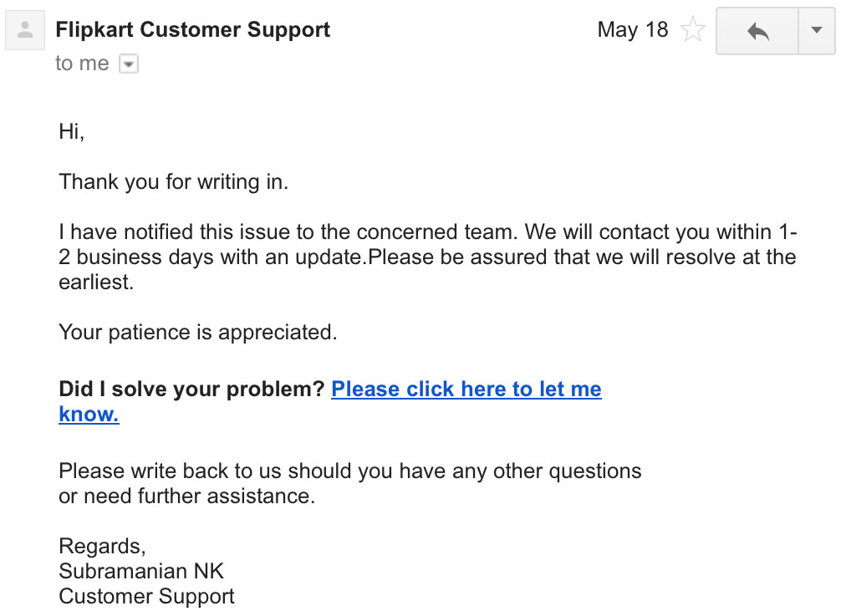The image size is (846, 616).
Task: Click the sender's profile avatar
Action: pos(25,30)
